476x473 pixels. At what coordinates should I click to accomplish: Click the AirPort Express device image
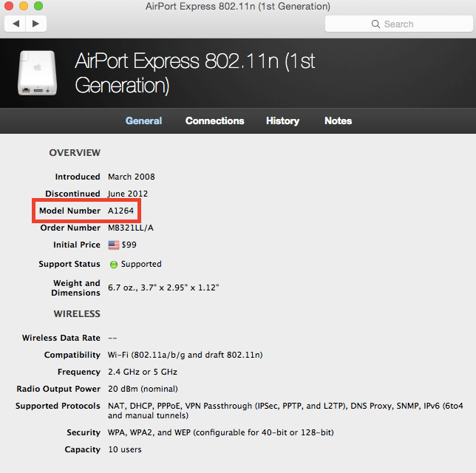pyautogui.click(x=38, y=73)
